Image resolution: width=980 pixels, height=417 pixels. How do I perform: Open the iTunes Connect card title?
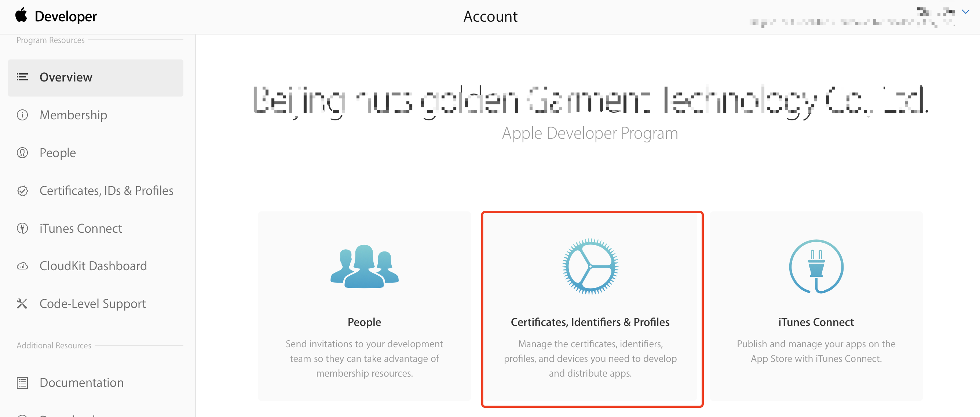(x=816, y=322)
